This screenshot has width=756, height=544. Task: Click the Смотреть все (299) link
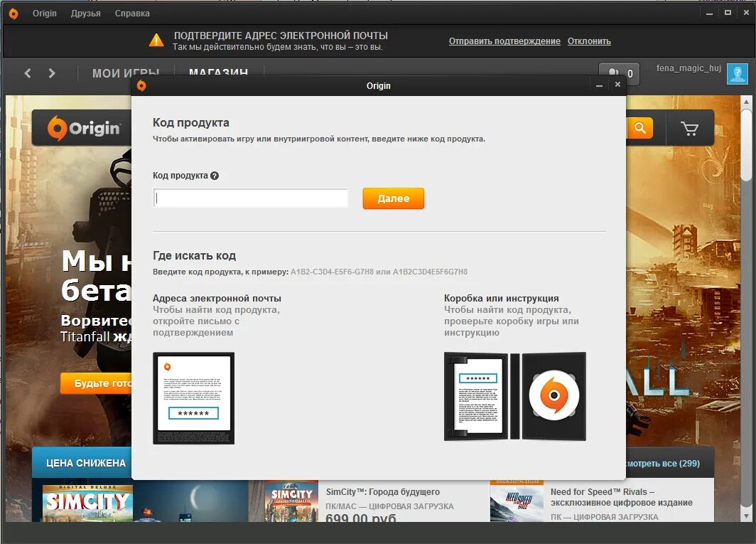663,464
